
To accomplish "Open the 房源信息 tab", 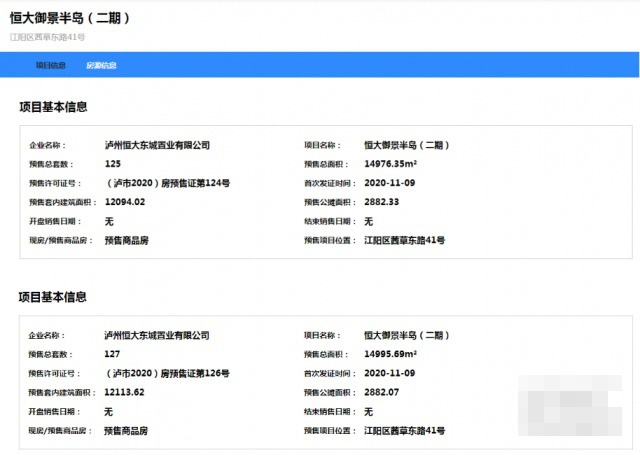I will (101, 65).
